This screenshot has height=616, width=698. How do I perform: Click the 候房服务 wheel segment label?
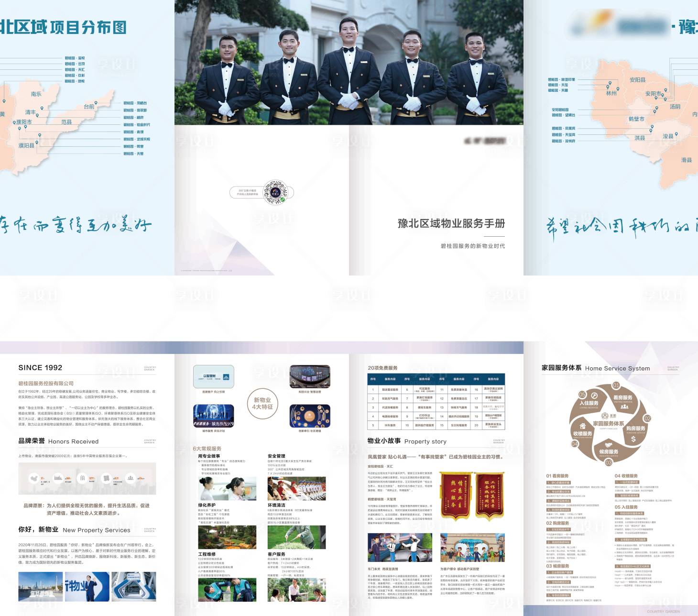[609, 451]
